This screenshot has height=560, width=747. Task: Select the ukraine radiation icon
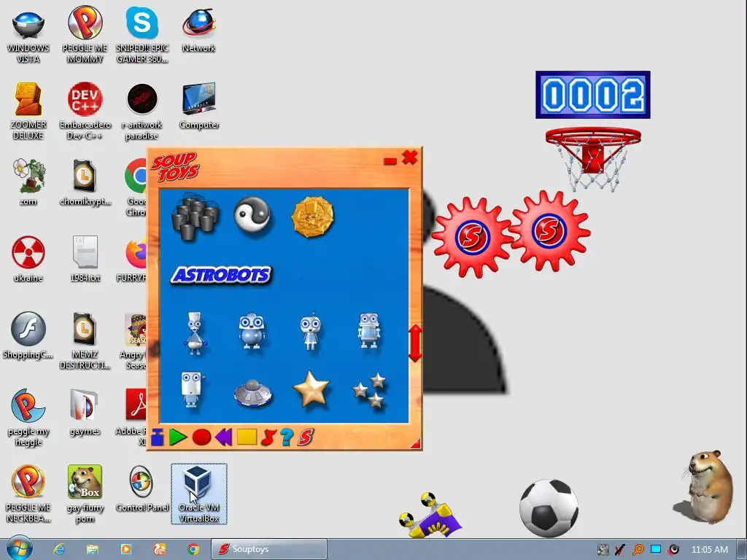pos(28,259)
